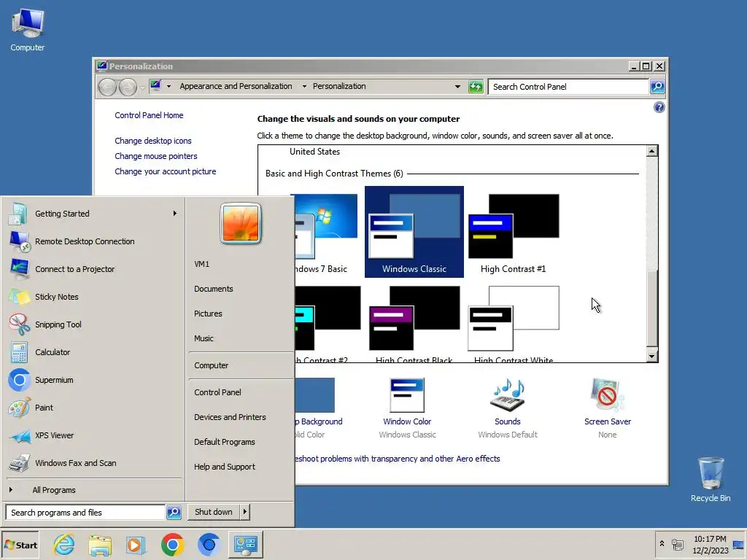Open Google Chrome from taskbar
This screenshot has width=747, height=560.
click(172, 544)
